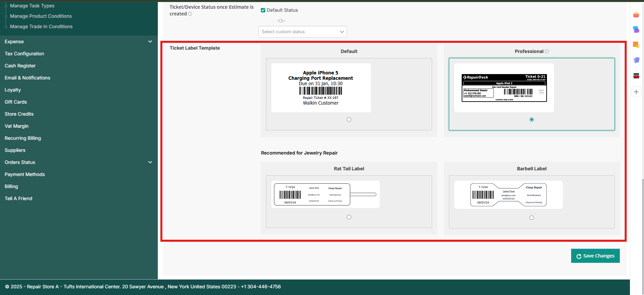
Task: Click 'Recommended for Jewelry Repair' text
Action: click(299, 153)
